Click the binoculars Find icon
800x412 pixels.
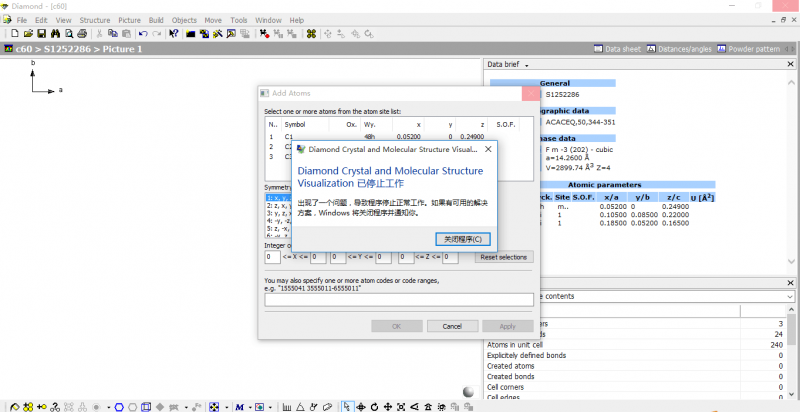(x=55, y=34)
